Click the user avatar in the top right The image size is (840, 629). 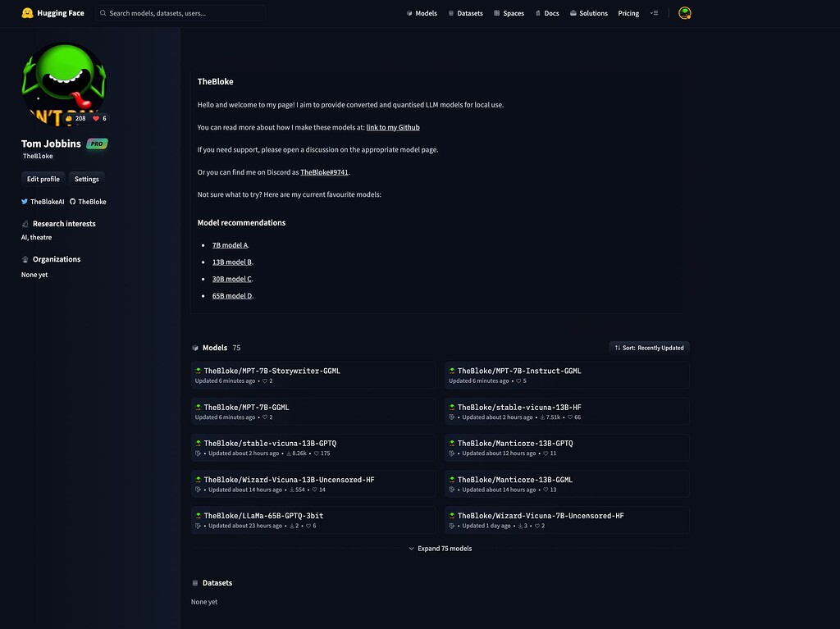(684, 12)
